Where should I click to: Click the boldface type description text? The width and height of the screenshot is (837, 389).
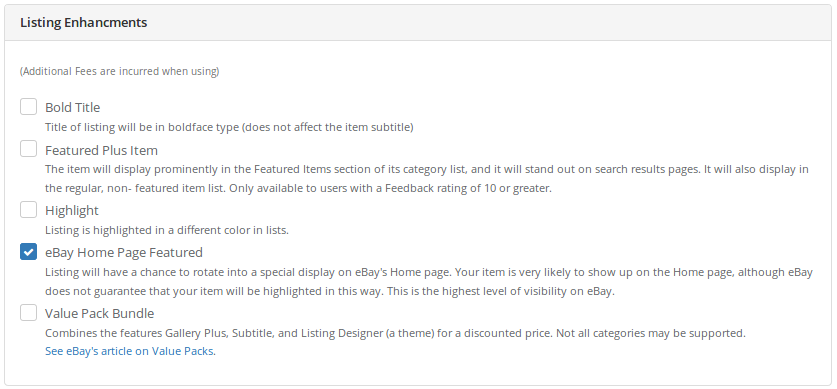pyautogui.click(x=230, y=127)
